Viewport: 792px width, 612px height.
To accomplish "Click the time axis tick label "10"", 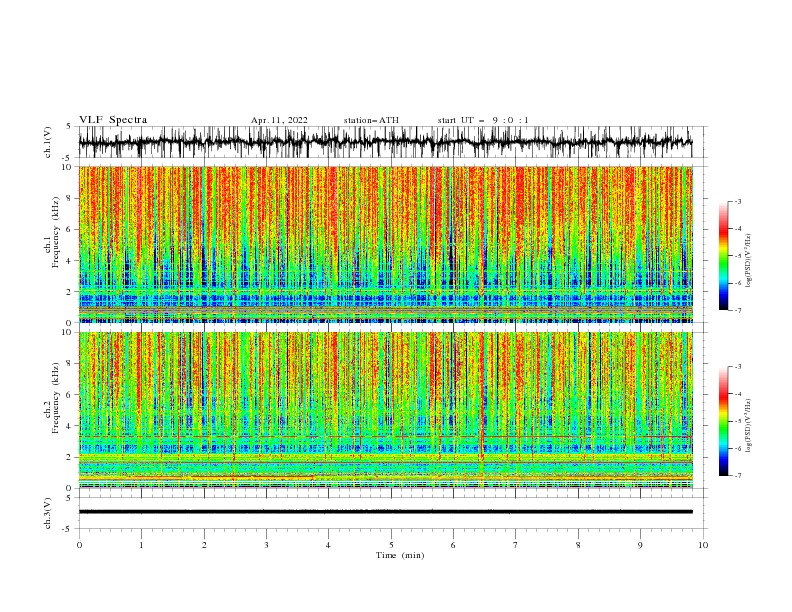I will point(703,545).
